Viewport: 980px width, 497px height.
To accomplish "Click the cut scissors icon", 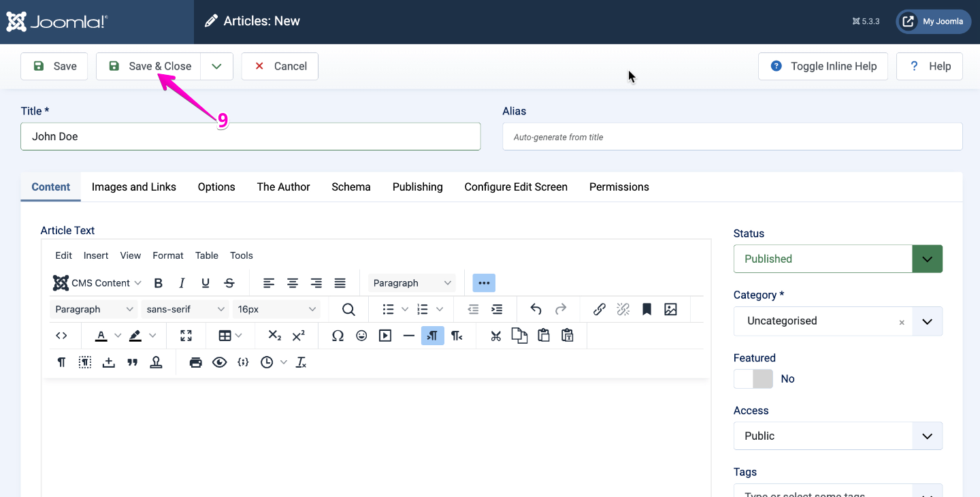I will pyautogui.click(x=495, y=336).
